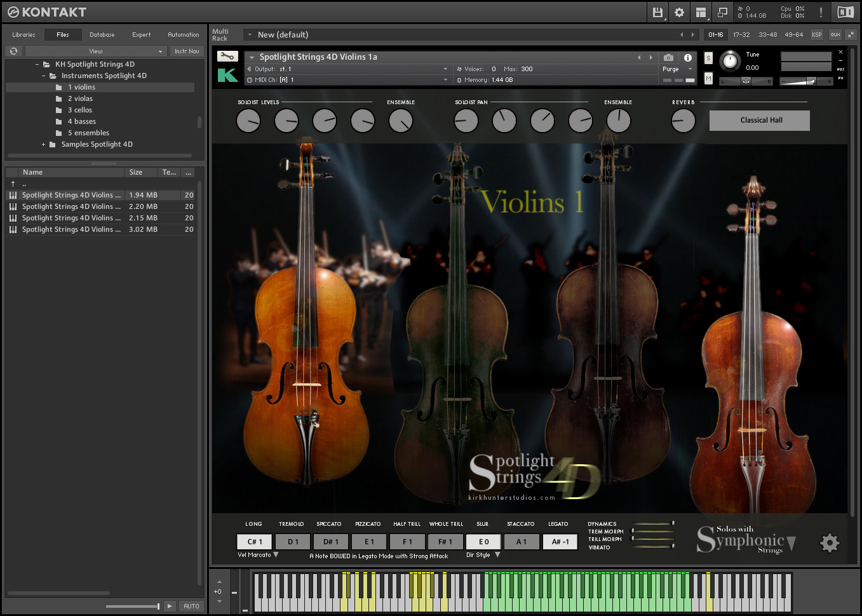862x616 pixels.
Task: Refresh the file browser list
Action: [14, 51]
